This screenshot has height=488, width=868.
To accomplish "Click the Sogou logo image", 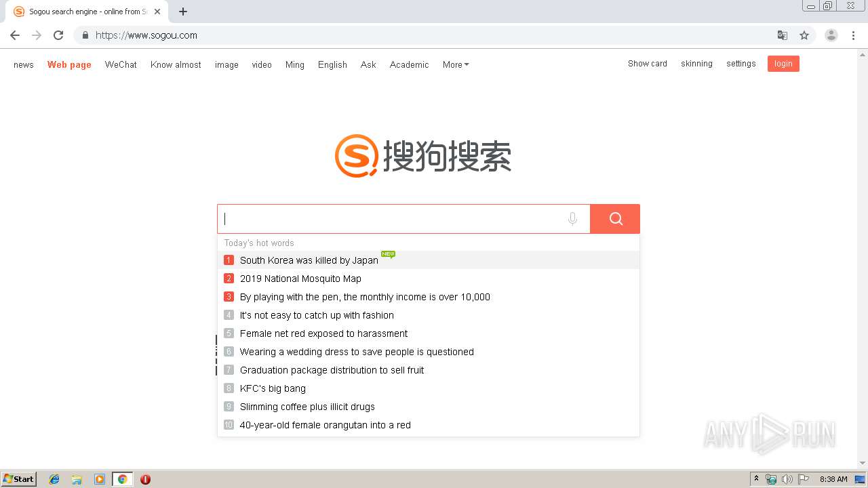I will tap(423, 156).
